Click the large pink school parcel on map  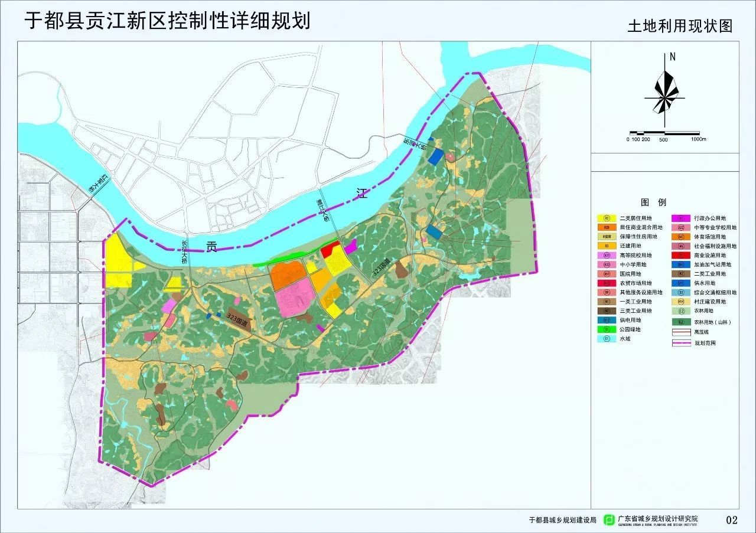(x=295, y=296)
